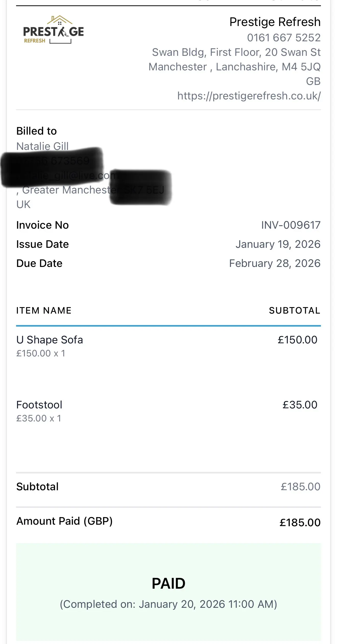
Task: Click the Billed to heading
Action: (x=37, y=131)
